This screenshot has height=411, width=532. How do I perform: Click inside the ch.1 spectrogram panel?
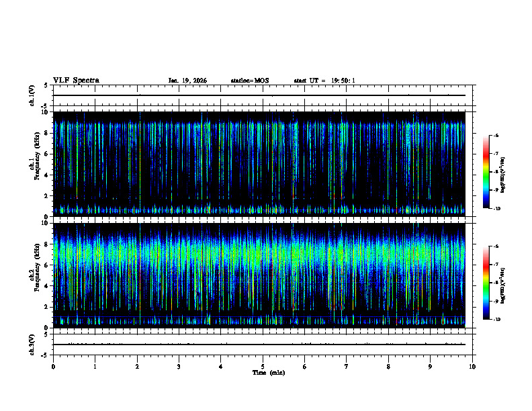[259, 164]
